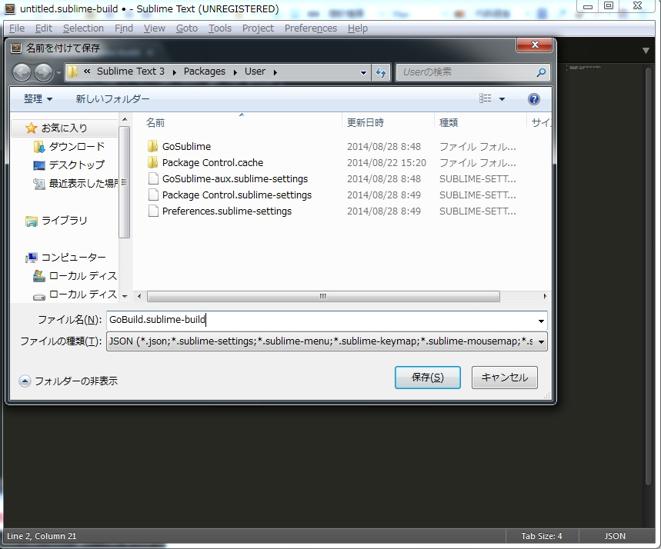Open the Edit menu

click(x=43, y=28)
